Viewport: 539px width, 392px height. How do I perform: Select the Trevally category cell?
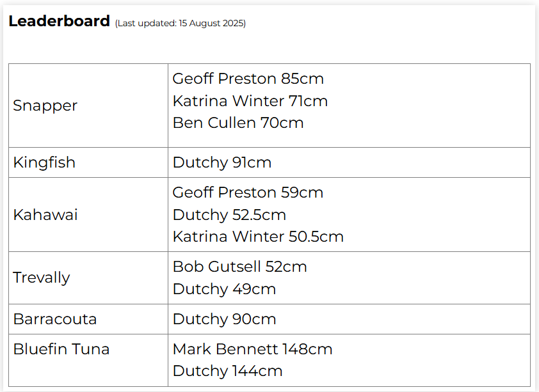coord(42,278)
